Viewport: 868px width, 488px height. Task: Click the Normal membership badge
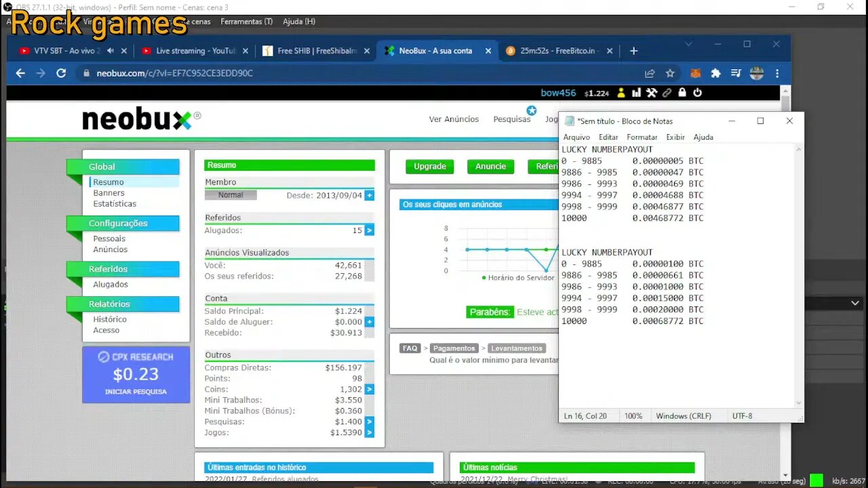click(231, 195)
